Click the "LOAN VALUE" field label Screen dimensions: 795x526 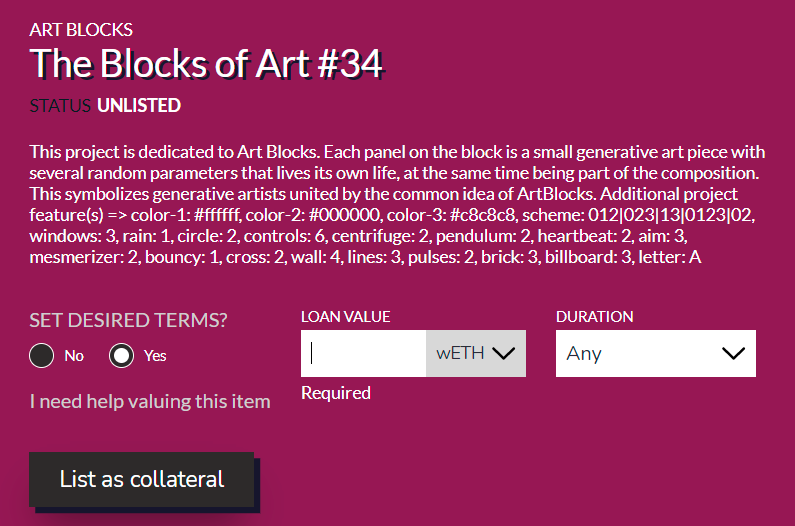click(x=345, y=317)
